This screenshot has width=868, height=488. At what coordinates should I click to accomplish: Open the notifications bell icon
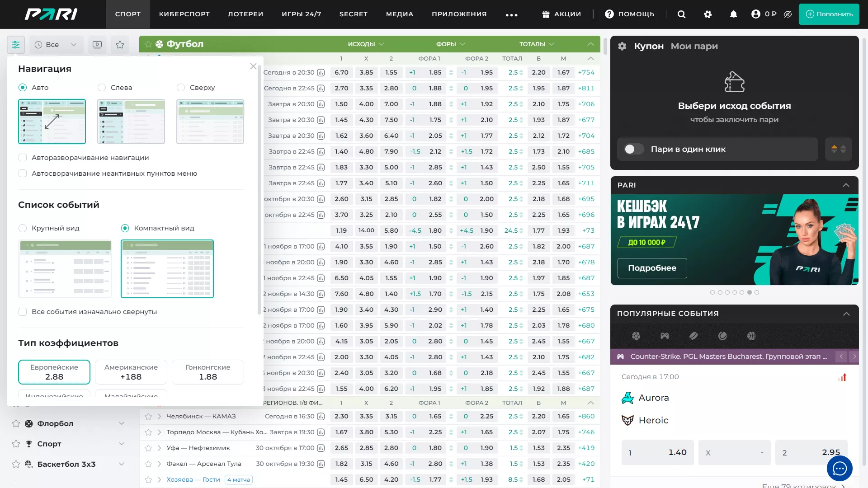point(733,14)
